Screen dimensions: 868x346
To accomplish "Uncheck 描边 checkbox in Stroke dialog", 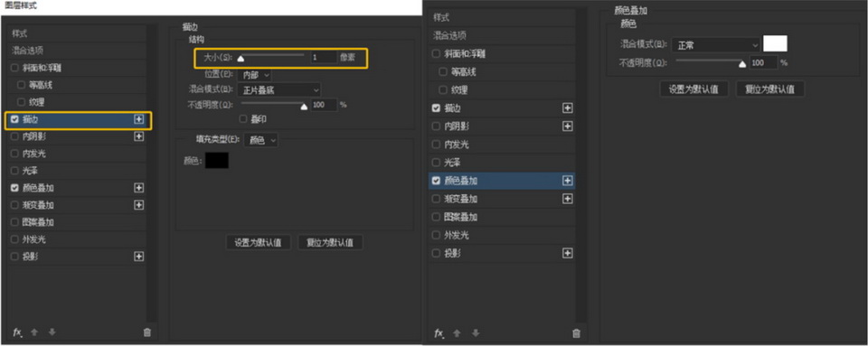I will tap(14, 119).
